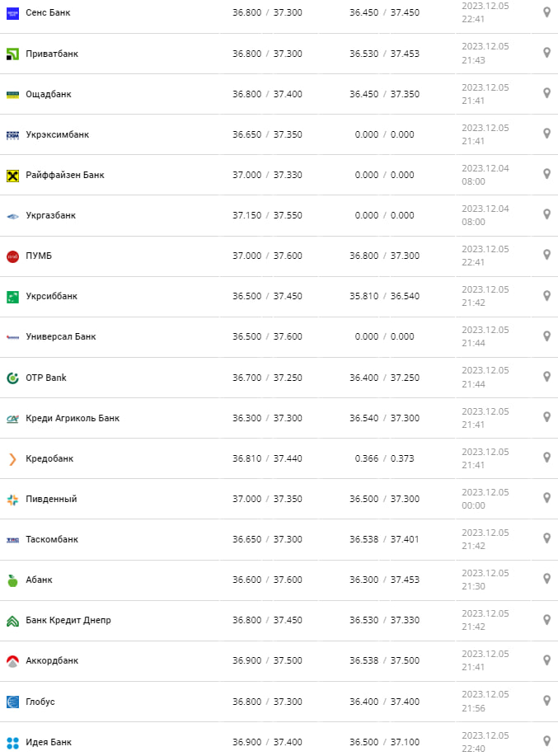The image size is (558, 756).
Task: Open the Таскомбанк bank link
Action: [x=53, y=539]
